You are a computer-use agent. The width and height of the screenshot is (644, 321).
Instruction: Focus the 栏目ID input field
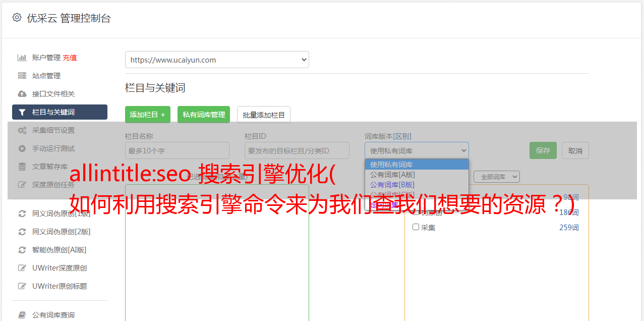[297, 150]
